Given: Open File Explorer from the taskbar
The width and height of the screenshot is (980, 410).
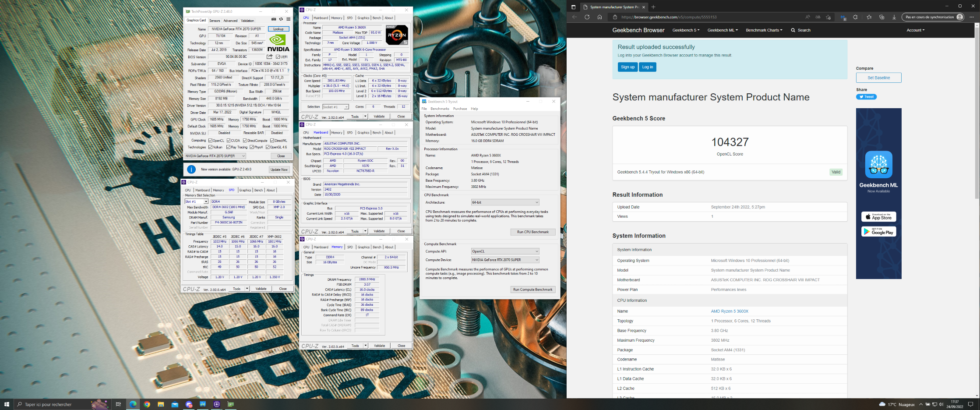Looking at the screenshot, I should pyautogui.click(x=161, y=404).
